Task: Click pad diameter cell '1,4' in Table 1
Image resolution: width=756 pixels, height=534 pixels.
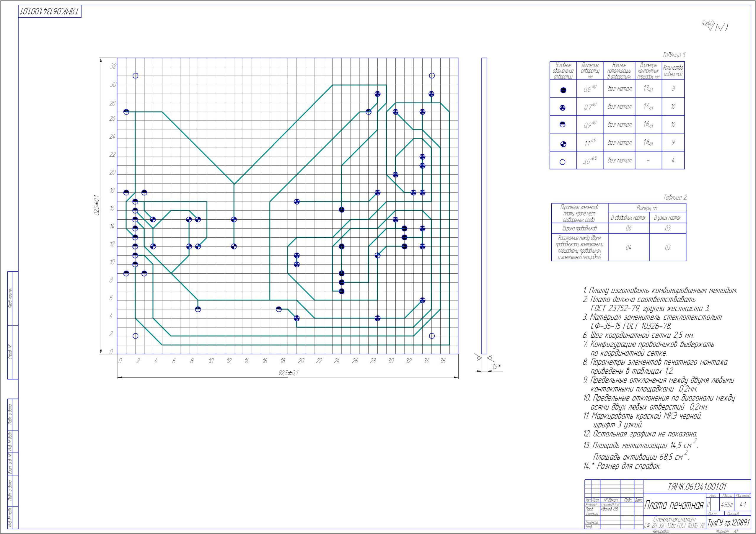Action: (648, 106)
